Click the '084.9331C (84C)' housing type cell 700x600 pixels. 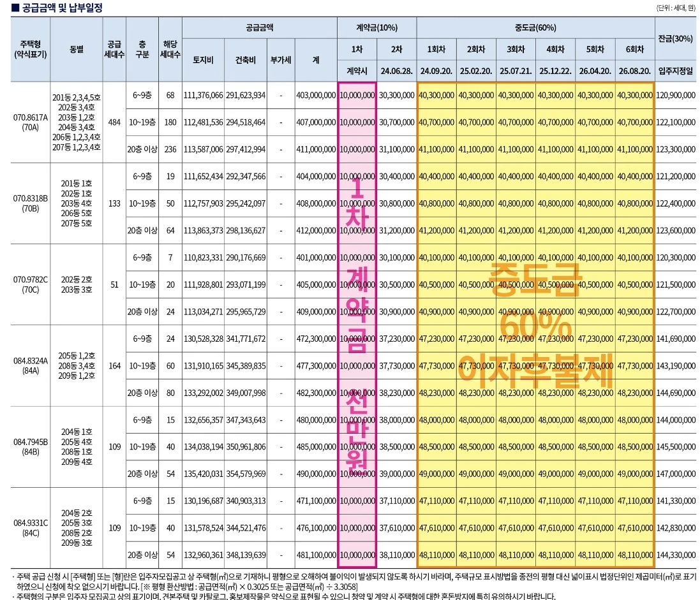(31, 528)
